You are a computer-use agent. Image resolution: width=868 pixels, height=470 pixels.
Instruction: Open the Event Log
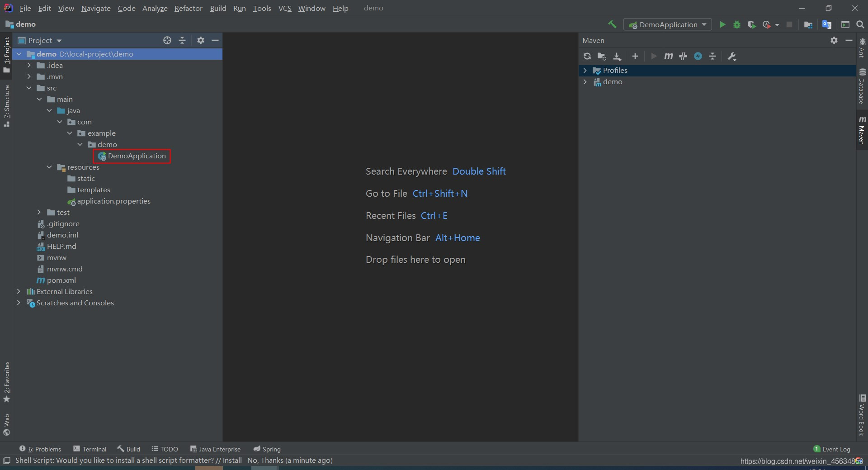tap(832, 449)
